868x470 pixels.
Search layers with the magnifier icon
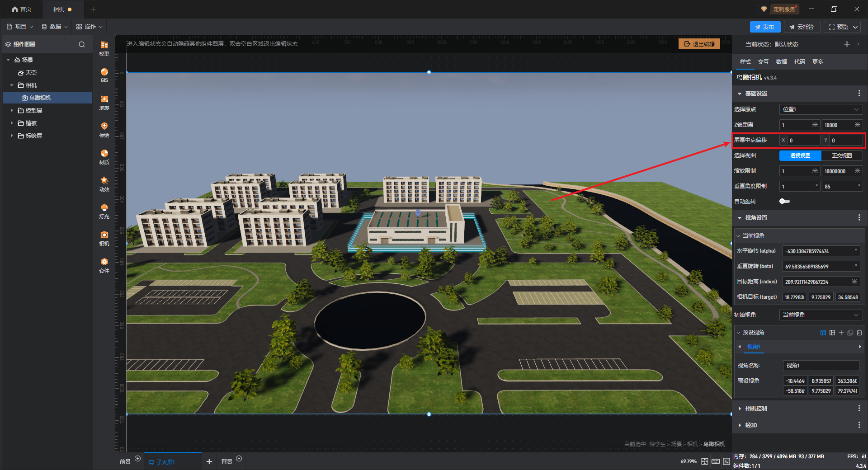click(82, 44)
